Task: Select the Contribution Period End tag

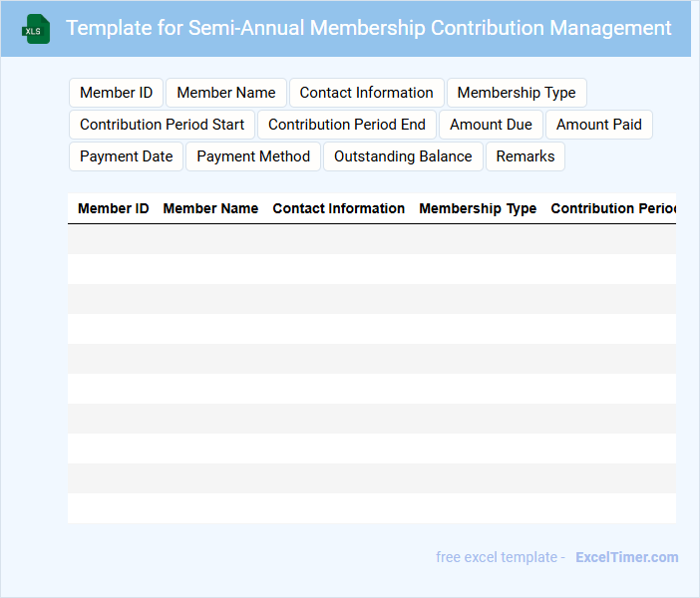Action: pyautogui.click(x=347, y=125)
